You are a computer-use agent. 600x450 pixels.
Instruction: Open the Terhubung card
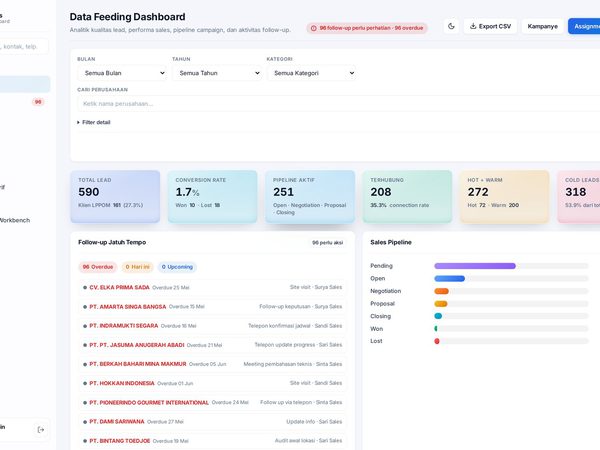point(407,197)
